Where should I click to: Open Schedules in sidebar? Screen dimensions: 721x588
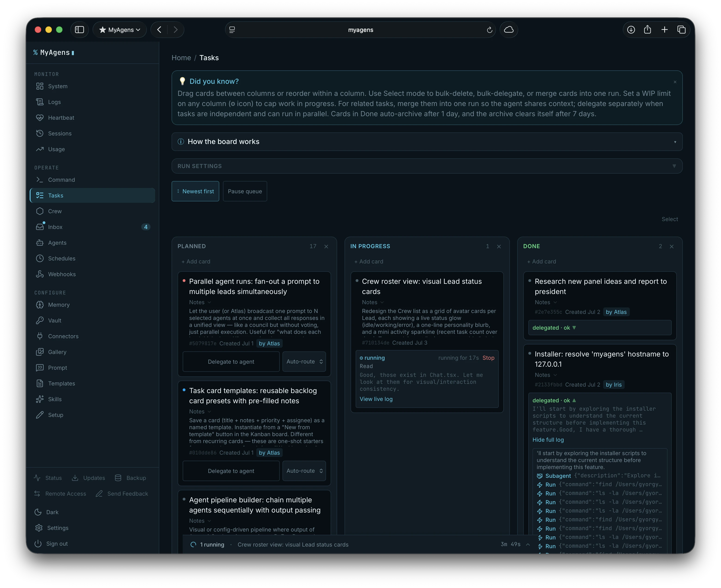(x=92, y=258)
